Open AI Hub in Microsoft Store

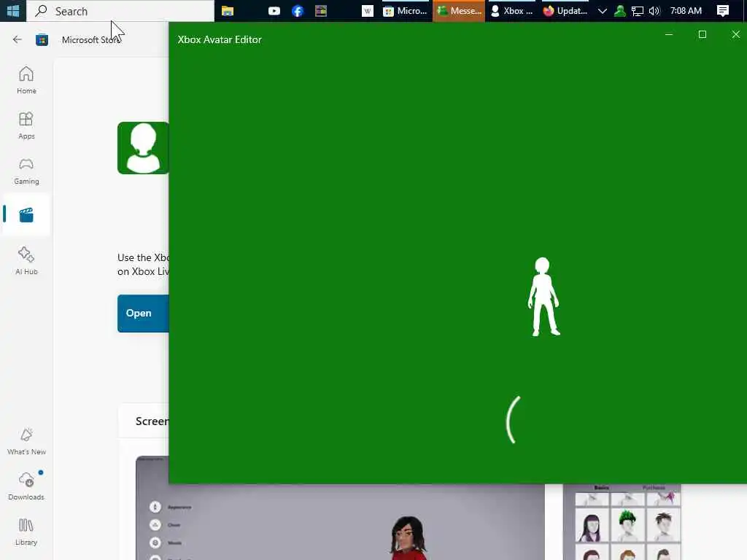[26, 260]
